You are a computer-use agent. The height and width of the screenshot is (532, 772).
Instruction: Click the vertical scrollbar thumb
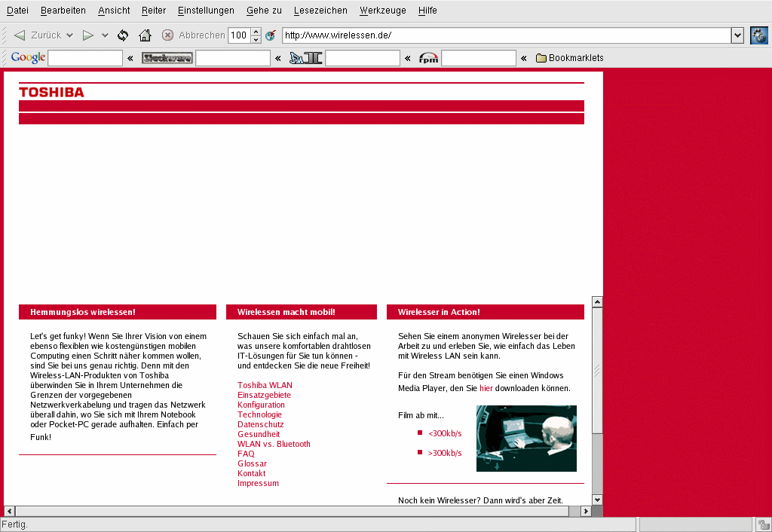[x=597, y=371]
